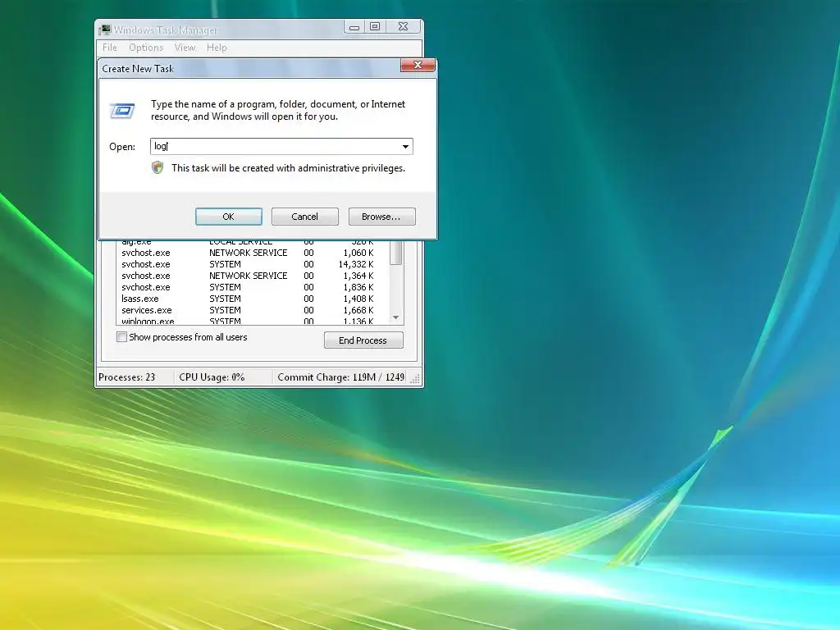Viewport: 840px width, 630px height.
Task: Click the resize grip in Task Manager corner
Action: point(415,379)
